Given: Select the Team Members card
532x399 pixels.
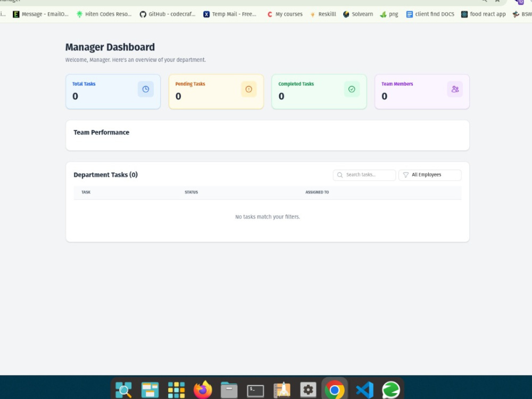Looking at the screenshot, I should tap(422, 92).
